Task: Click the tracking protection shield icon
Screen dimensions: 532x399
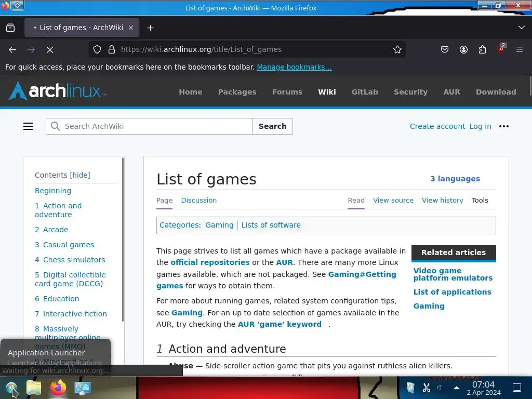Action: [97, 49]
